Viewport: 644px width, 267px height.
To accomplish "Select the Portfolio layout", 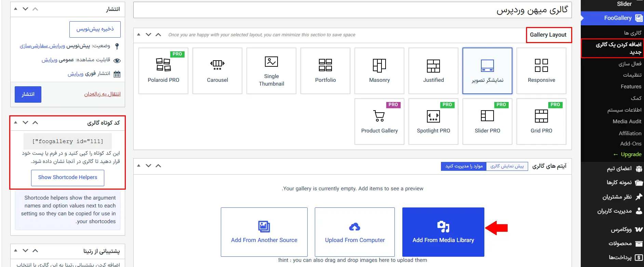I will click(x=325, y=71).
